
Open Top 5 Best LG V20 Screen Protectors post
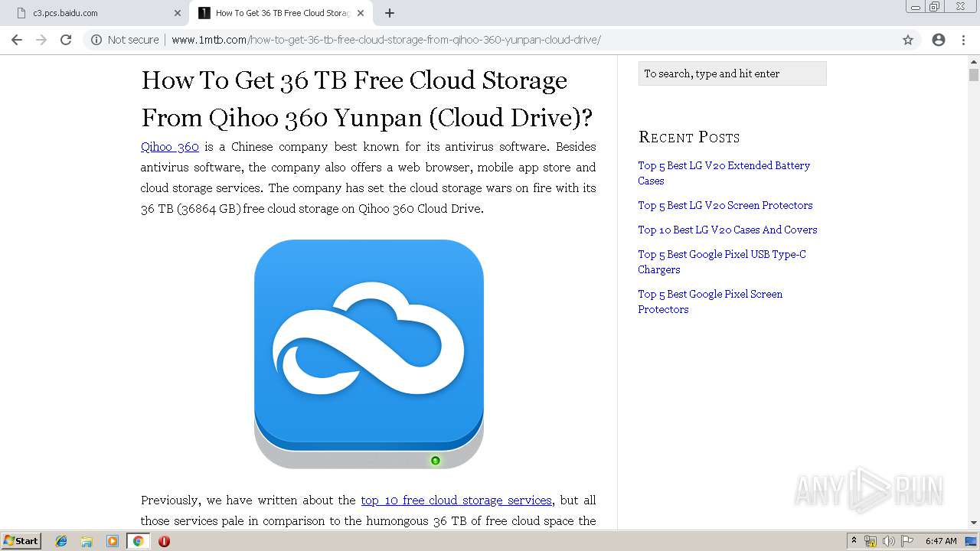pos(725,205)
